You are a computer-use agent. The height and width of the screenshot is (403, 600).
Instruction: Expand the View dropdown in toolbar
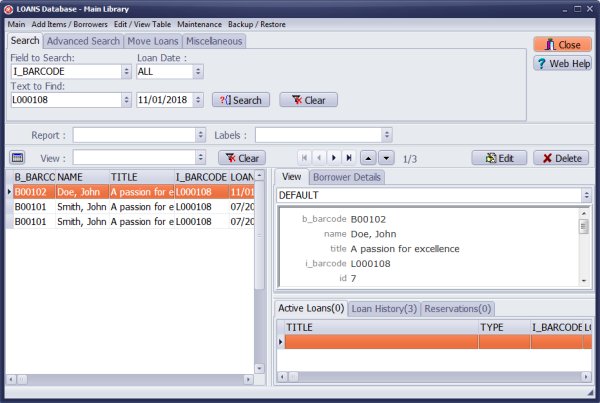tap(201, 157)
